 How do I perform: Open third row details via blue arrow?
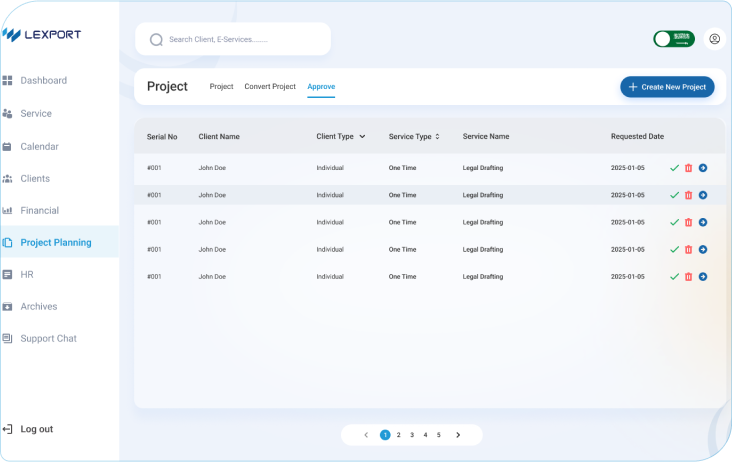[703, 222]
